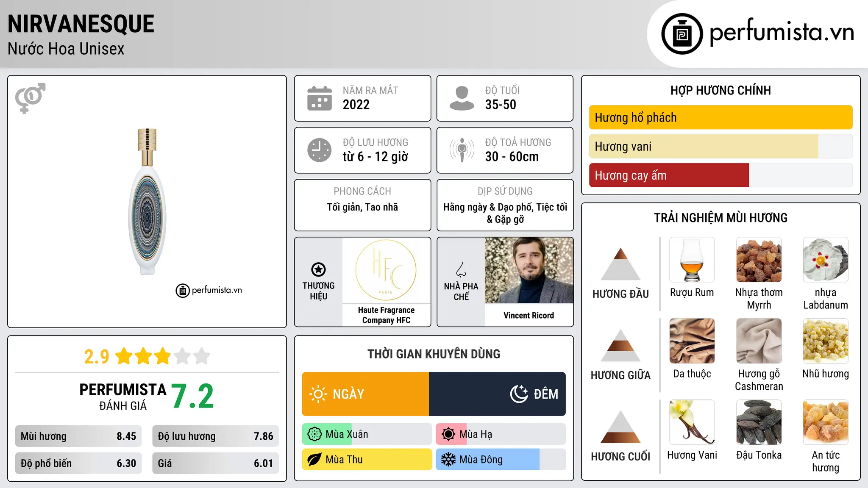Click the Mùa Đông season bar
The width and height of the screenshot is (868, 488).
501,460
